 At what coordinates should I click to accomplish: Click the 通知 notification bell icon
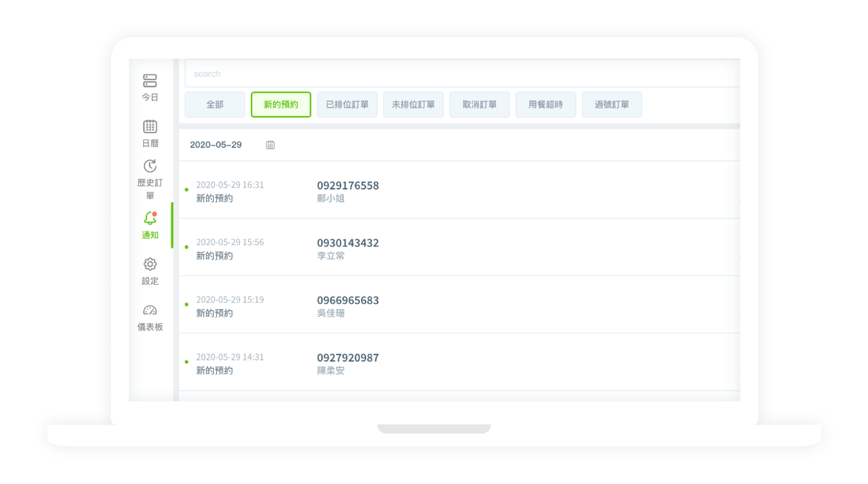click(x=150, y=218)
